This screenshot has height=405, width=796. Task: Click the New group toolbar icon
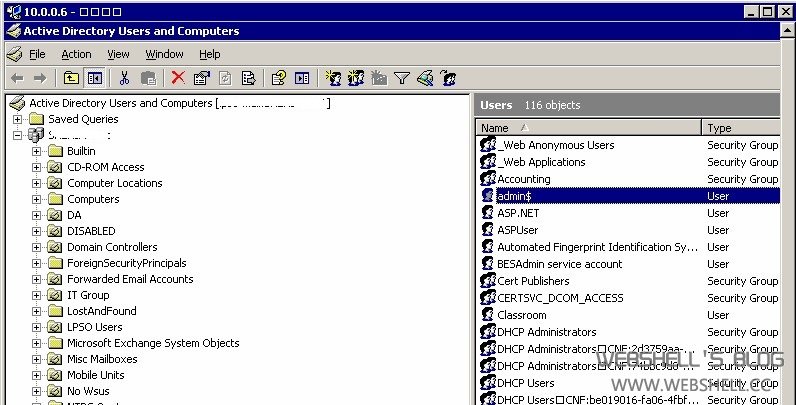click(x=355, y=78)
